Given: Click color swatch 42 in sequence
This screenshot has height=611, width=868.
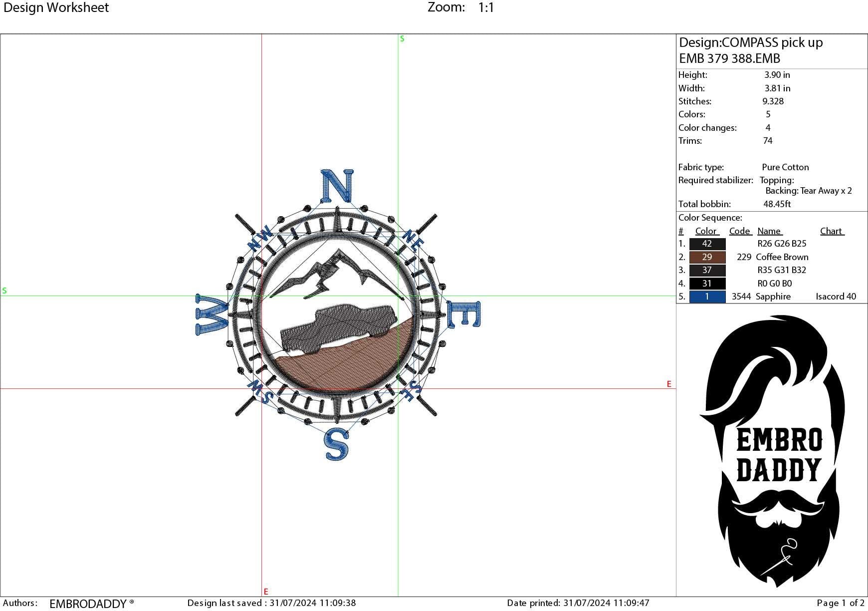Looking at the screenshot, I should click(x=707, y=244).
